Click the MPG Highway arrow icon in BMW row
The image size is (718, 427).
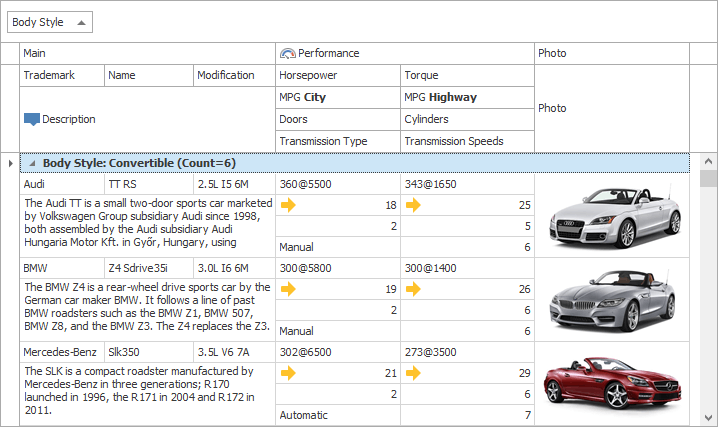[413, 289]
